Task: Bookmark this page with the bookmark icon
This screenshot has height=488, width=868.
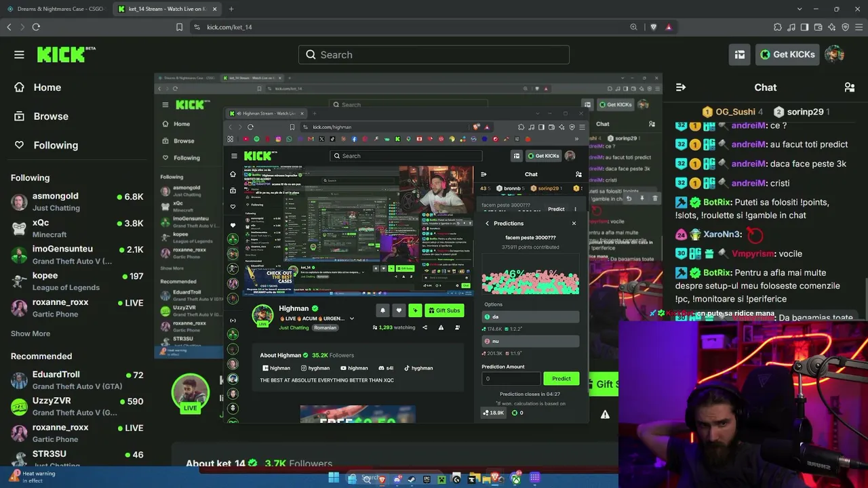Action: click(x=179, y=27)
